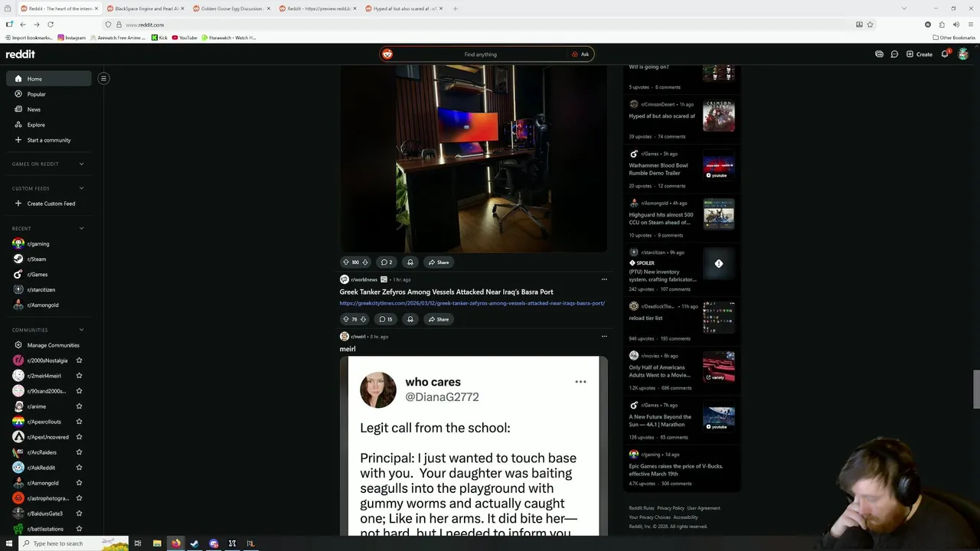Downvote the desk setup post with 100 votes

365,262
